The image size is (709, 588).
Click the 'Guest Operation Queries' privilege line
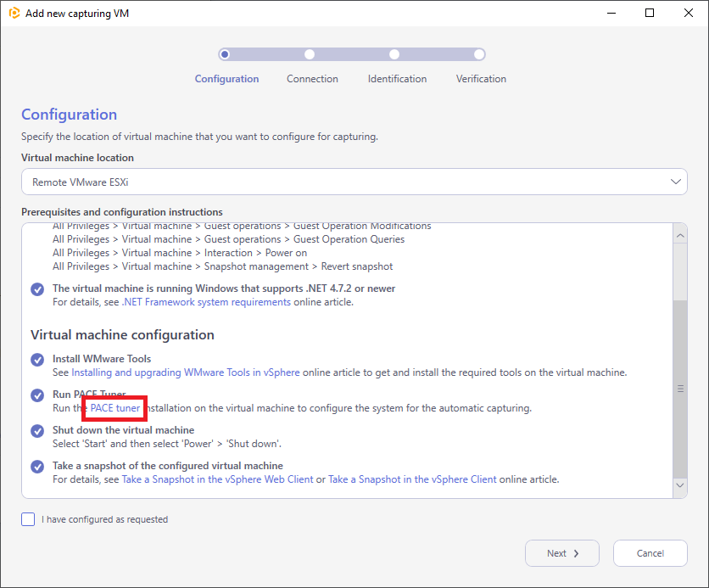click(x=228, y=239)
